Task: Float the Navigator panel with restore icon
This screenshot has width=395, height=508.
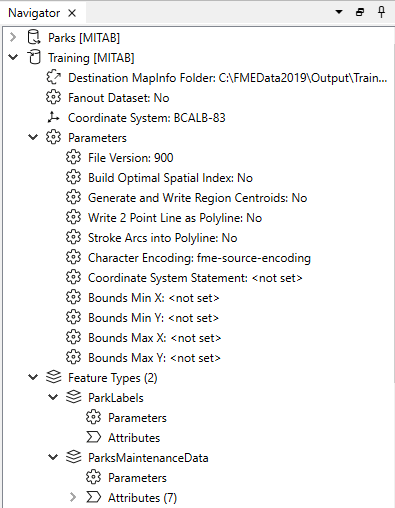Action: (360, 12)
